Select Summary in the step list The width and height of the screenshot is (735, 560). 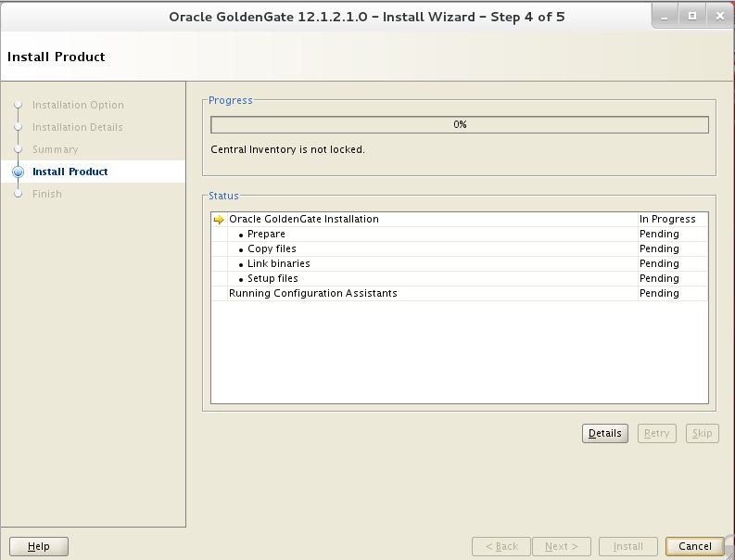click(56, 149)
